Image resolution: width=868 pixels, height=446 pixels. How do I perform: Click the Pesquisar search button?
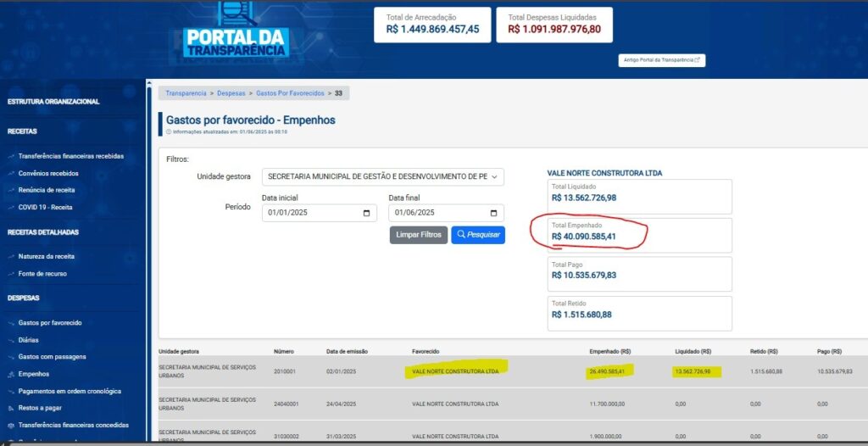click(x=478, y=235)
